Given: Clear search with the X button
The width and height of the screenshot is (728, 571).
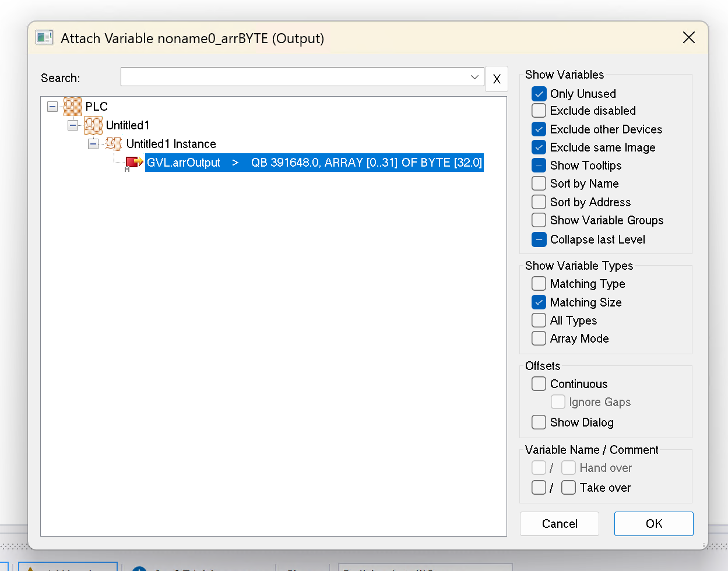Looking at the screenshot, I should (x=497, y=79).
